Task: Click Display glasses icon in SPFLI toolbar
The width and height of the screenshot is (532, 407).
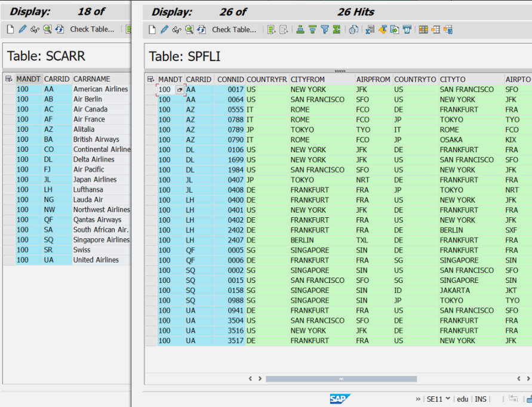Action: (177, 30)
